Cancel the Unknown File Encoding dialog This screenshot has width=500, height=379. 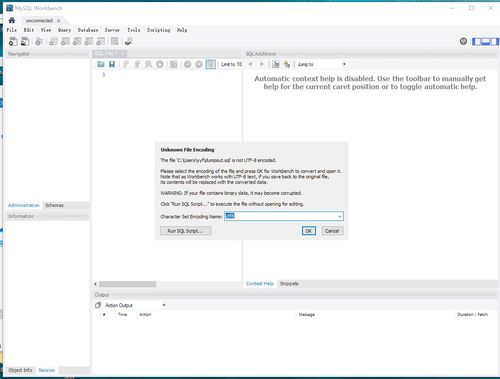coord(332,231)
